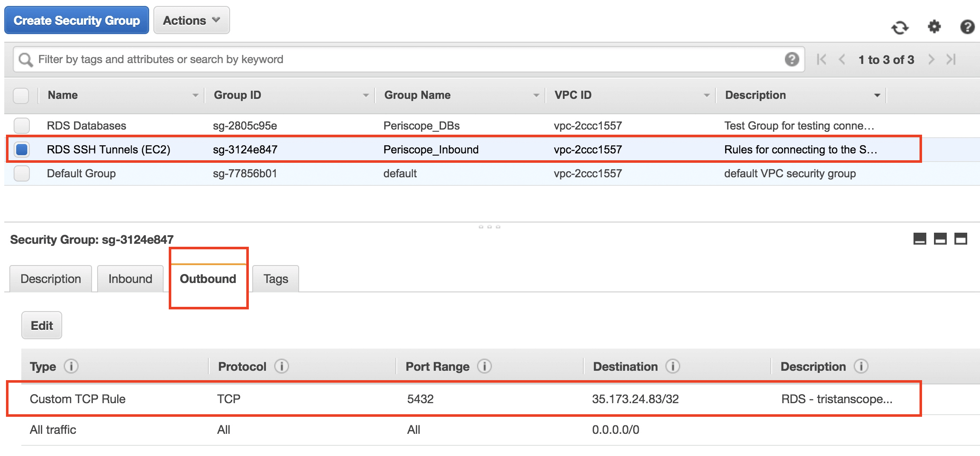Viewport: 980px width, 456px height.
Task: Click the Create Security Group button
Action: [77, 20]
